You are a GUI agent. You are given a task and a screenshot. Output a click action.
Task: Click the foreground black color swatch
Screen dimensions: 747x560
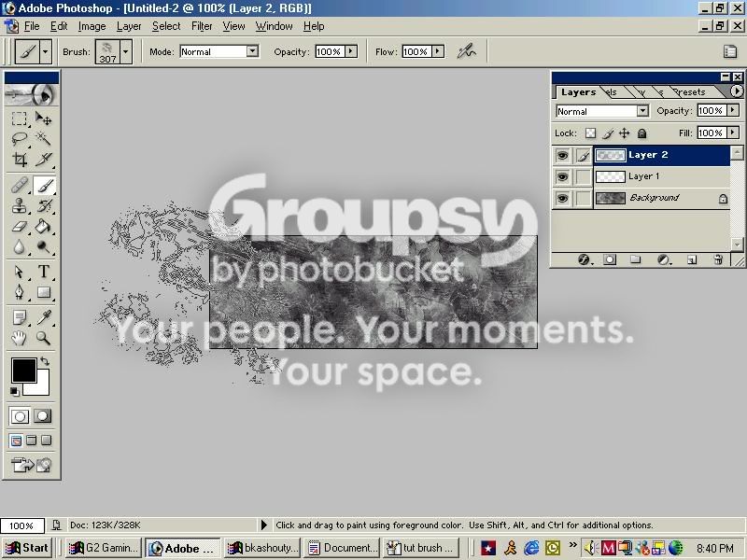[x=24, y=370]
